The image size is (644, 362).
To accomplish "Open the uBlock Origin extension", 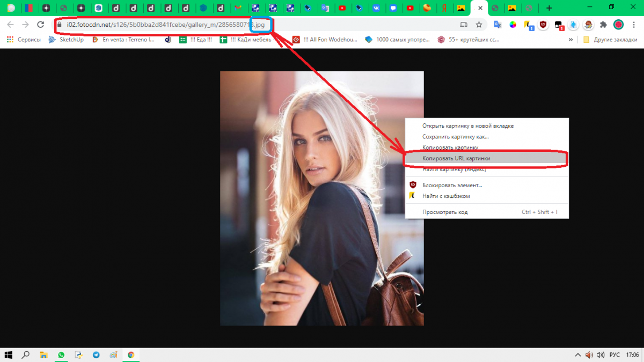I will pyautogui.click(x=543, y=25).
